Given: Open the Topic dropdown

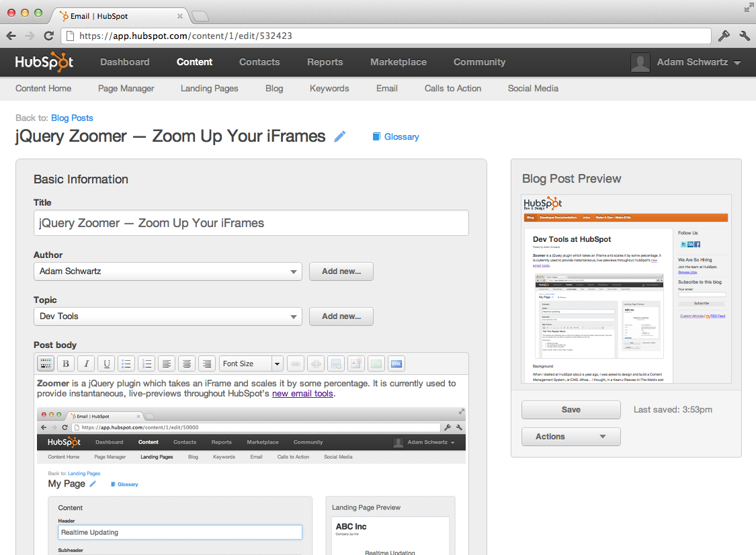Looking at the screenshot, I should (x=168, y=316).
